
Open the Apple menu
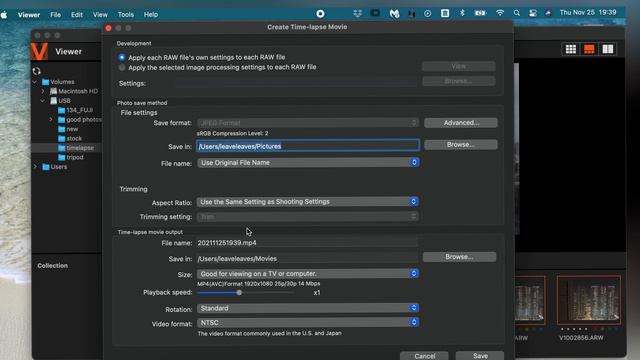pos(4,15)
